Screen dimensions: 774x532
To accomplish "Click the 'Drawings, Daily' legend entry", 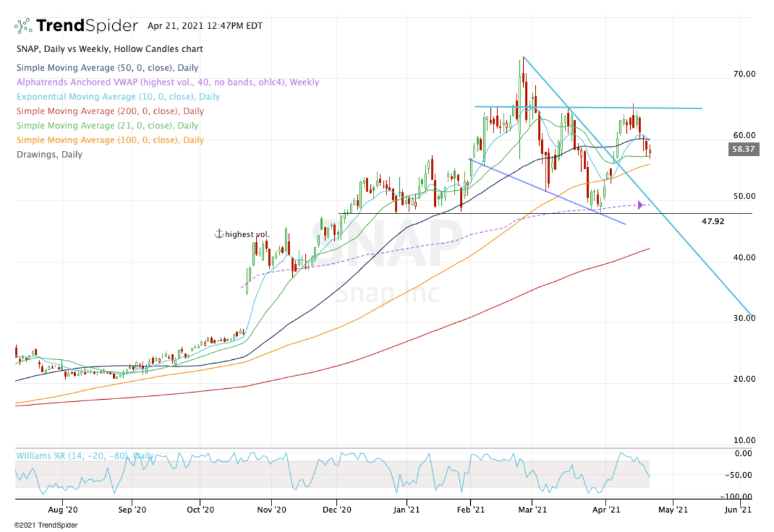I will (x=49, y=155).
